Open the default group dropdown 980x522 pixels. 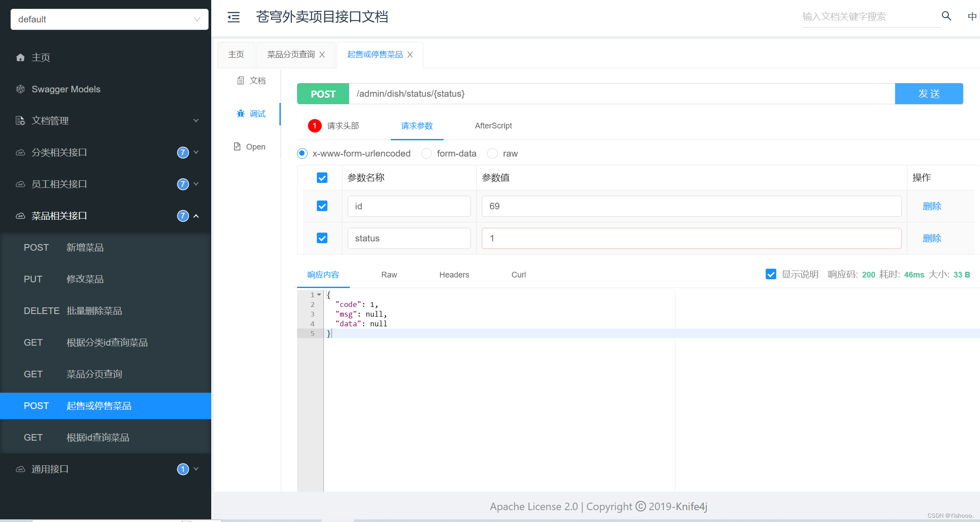tap(110, 19)
